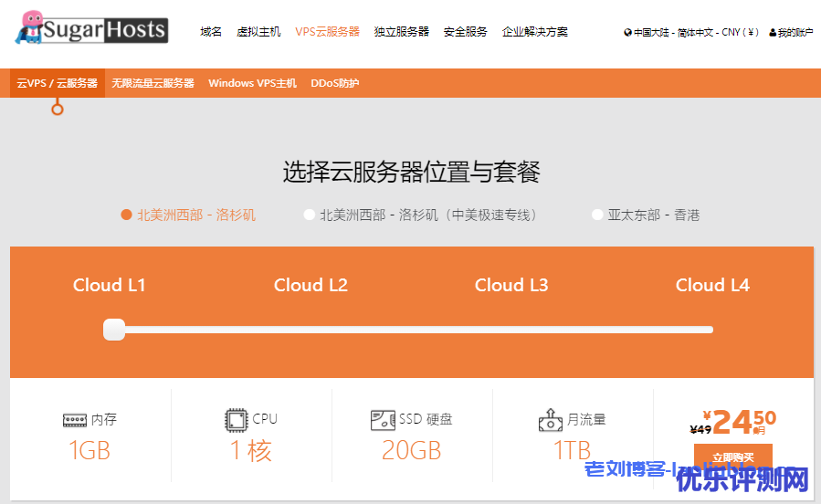Screen dimensions: 821x504
Task: Open 我的账户 account link
Action: pos(795,32)
